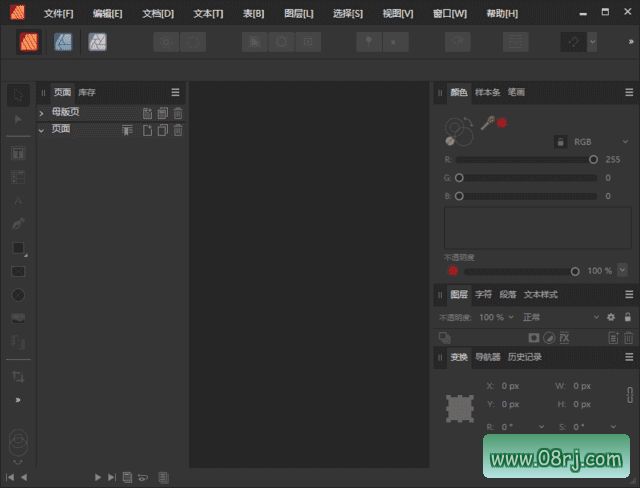Add a new layer in Layers panel
The image size is (640, 488).
coord(613,337)
